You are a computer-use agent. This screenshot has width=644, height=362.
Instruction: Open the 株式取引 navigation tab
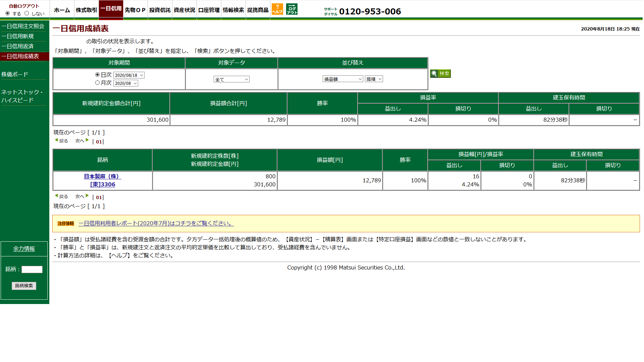coord(86,10)
